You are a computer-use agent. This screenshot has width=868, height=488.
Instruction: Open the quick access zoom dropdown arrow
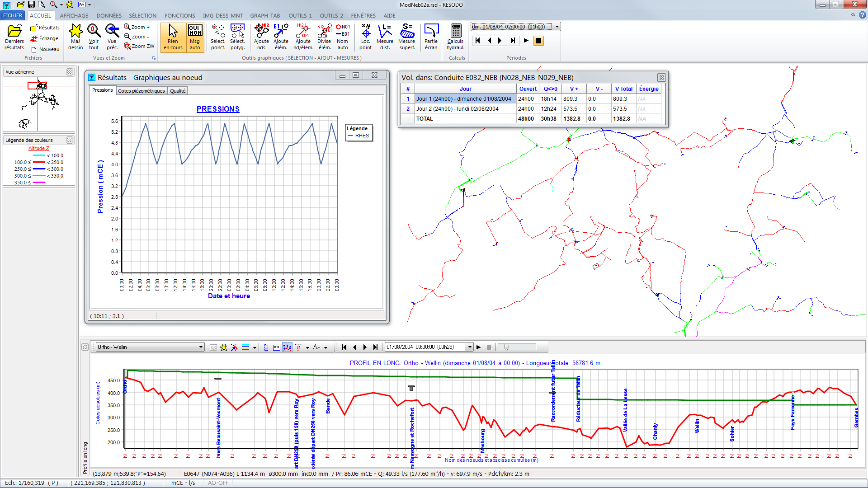(61, 5)
